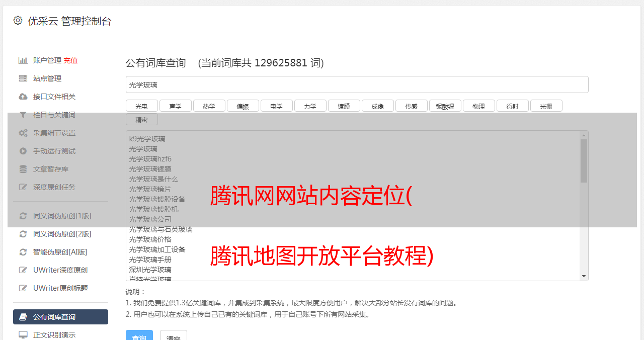Screen dimensions: 644x340
Task: Focus the keyword search field containing 光学玻璃
Action: pyautogui.click(x=357, y=84)
